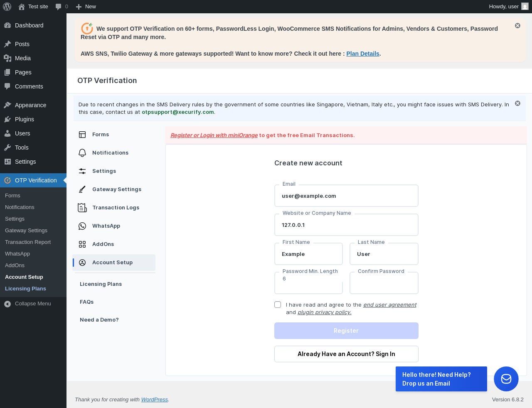The image size is (532, 408).
Task: Open the Pages menu
Action: [x=33, y=72]
